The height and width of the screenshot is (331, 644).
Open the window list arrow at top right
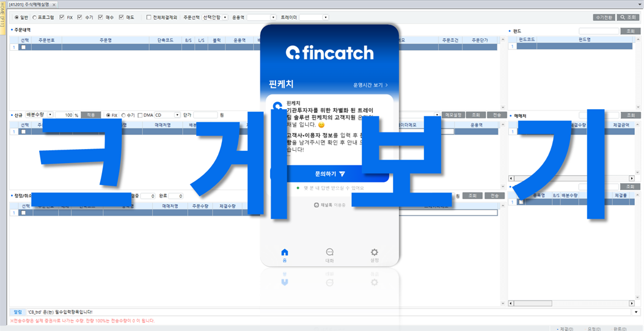pos(640,4)
